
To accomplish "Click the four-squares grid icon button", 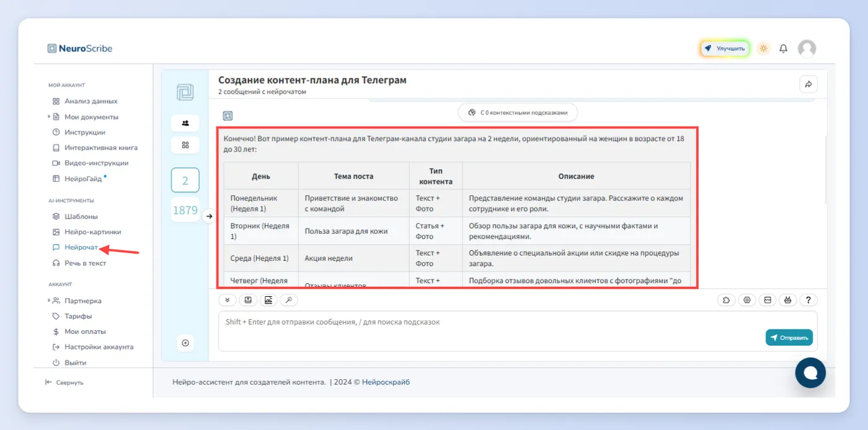I will pyautogui.click(x=185, y=145).
